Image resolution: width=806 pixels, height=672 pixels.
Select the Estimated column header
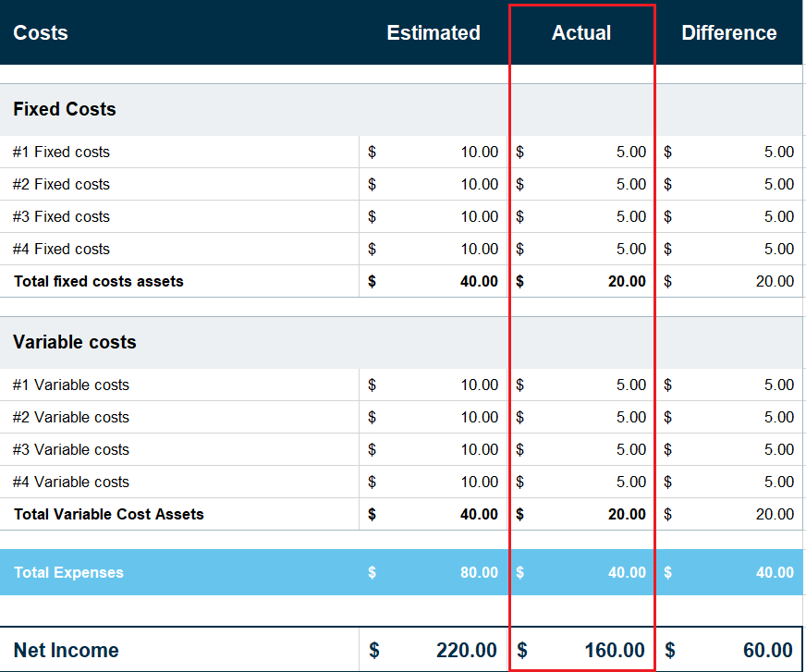tap(434, 33)
